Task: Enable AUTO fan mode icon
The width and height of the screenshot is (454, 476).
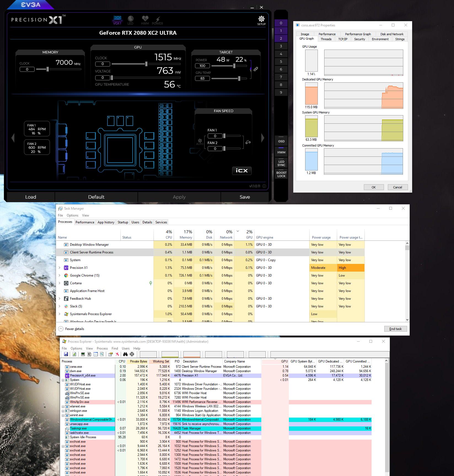Action: pos(200,142)
